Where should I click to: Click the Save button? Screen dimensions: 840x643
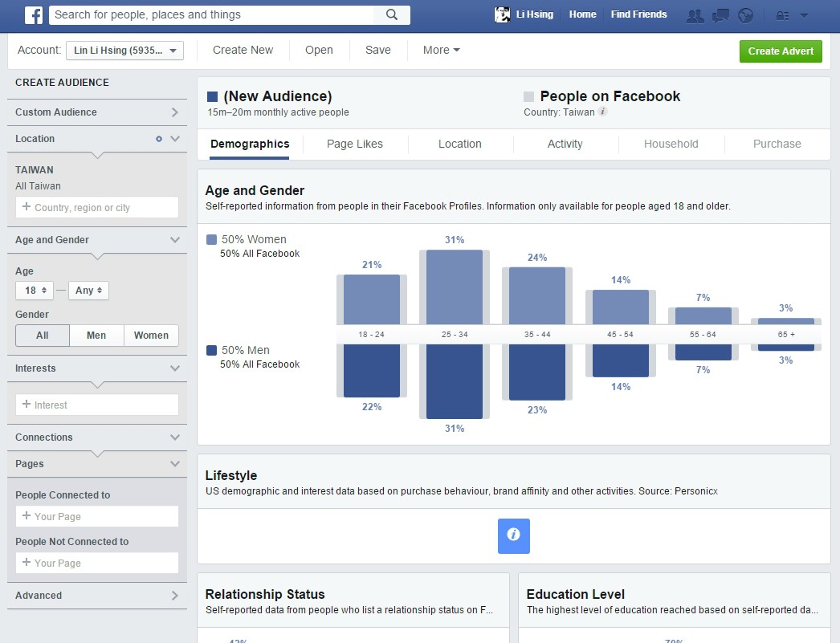377,50
